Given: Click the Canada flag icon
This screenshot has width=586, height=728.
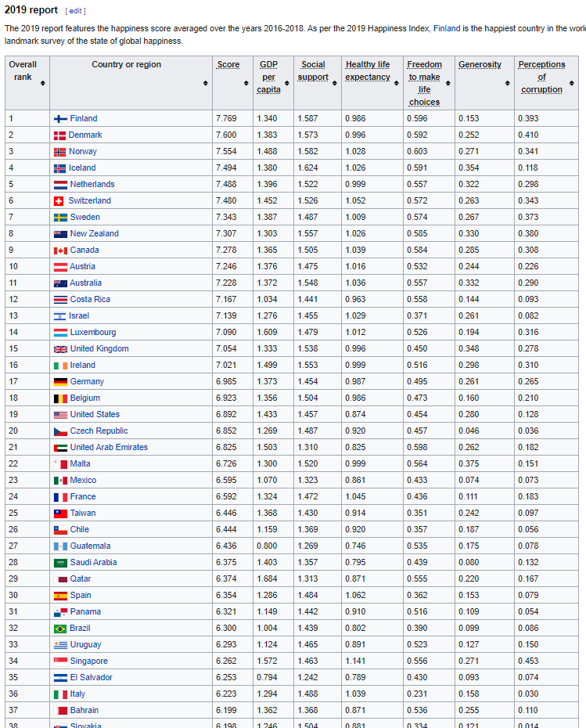Looking at the screenshot, I should 60,250.
